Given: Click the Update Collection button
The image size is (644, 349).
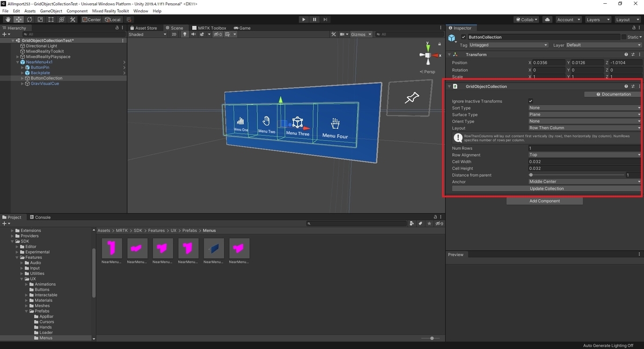Looking at the screenshot, I should (x=546, y=189).
